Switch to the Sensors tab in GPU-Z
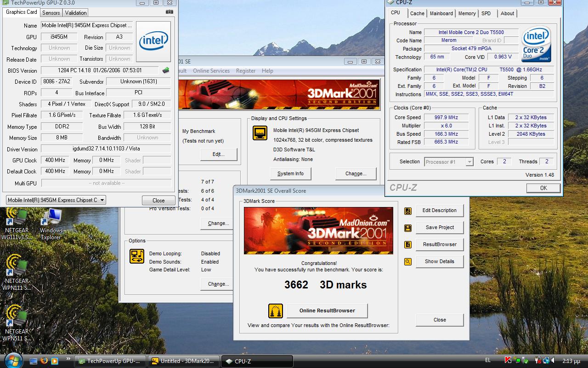Image resolution: width=588 pixels, height=368 pixels. (51, 13)
